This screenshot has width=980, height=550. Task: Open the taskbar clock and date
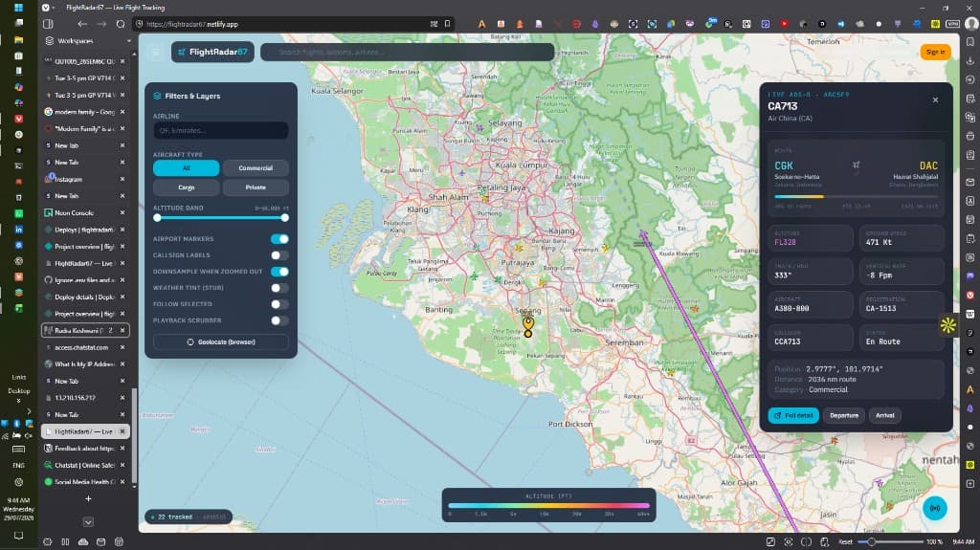(18, 509)
